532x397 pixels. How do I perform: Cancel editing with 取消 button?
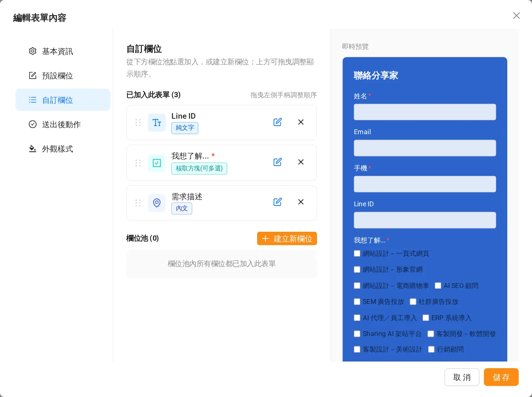462,377
